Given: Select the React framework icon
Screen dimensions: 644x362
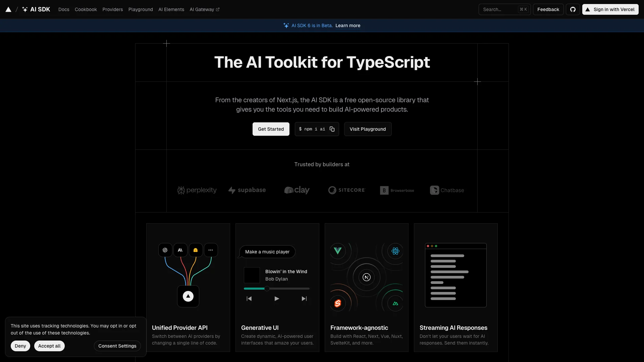Looking at the screenshot, I should pos(395,251).
